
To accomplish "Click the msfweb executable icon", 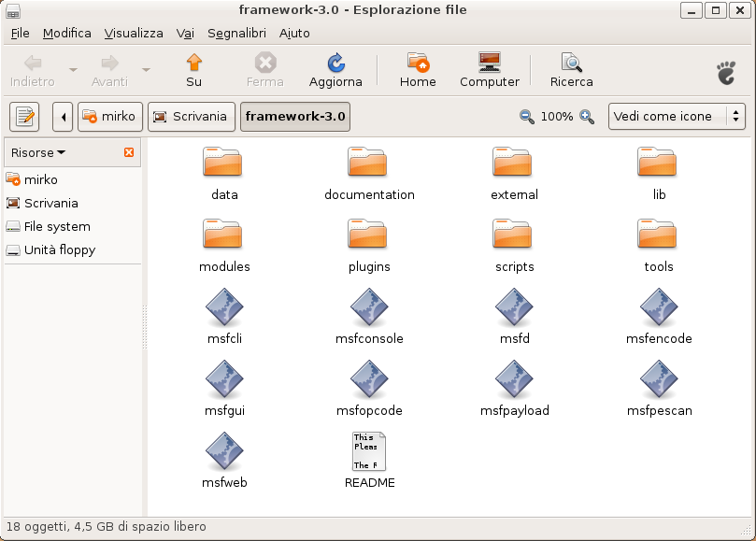I will pyautogui.click(x=224, y=451).
